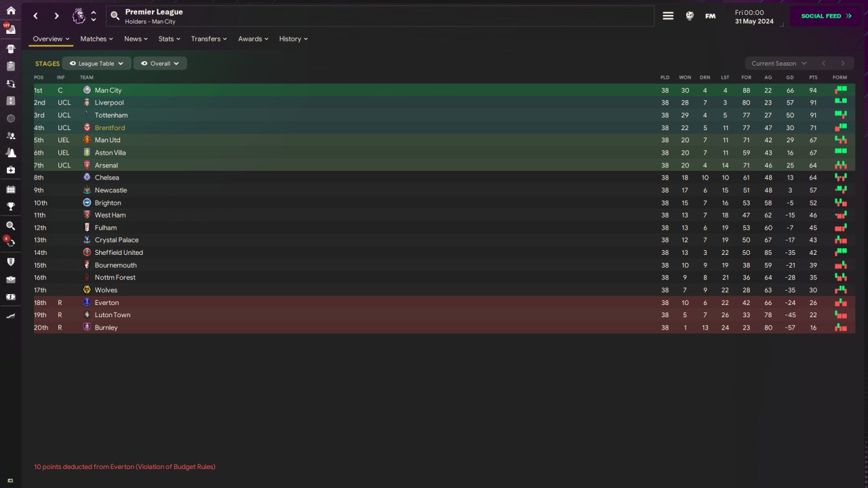Sort table by the PTS column
868x488 pixels.
coord(813,77)
